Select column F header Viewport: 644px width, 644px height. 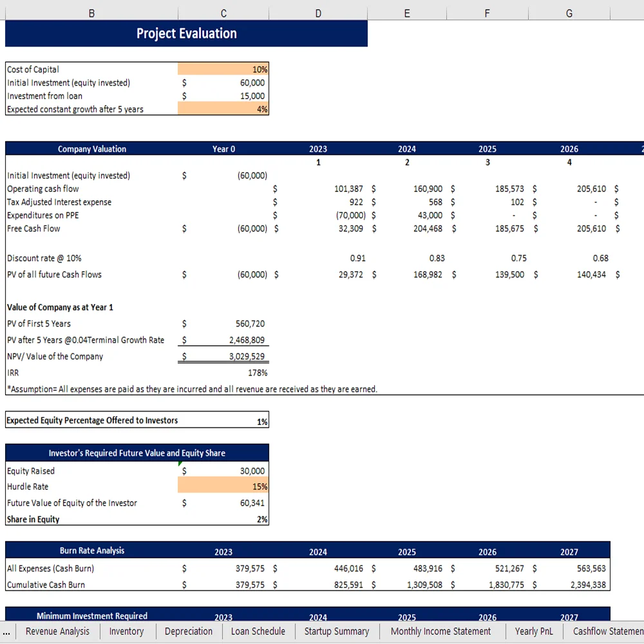487,14
